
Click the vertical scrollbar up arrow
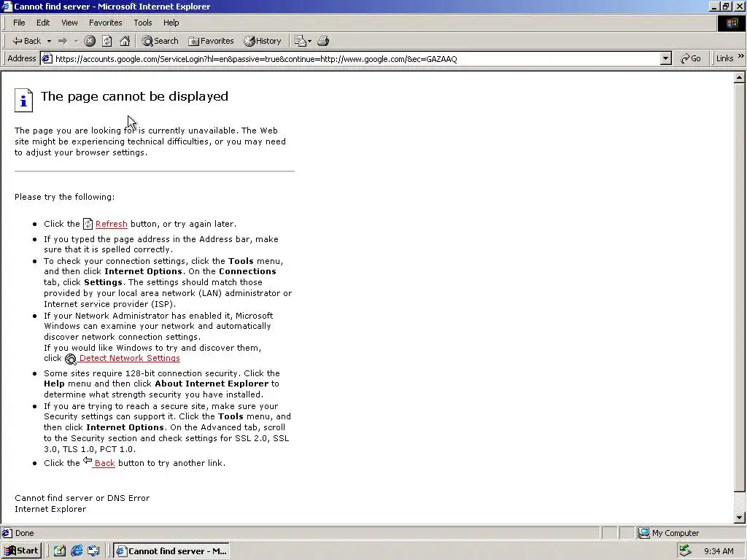(x=740, y=77)
